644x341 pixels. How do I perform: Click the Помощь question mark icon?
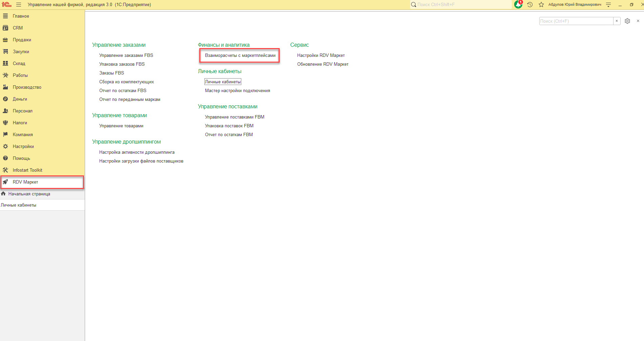5,158
